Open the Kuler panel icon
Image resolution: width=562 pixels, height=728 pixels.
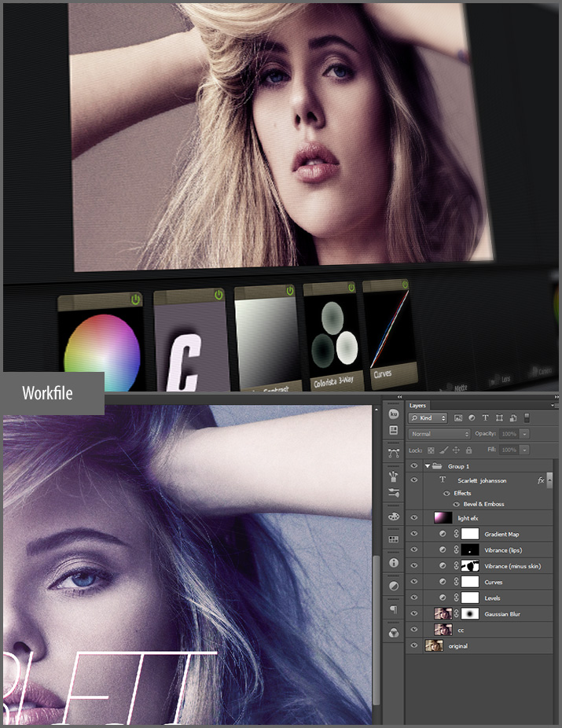click(x=394, y=414)
